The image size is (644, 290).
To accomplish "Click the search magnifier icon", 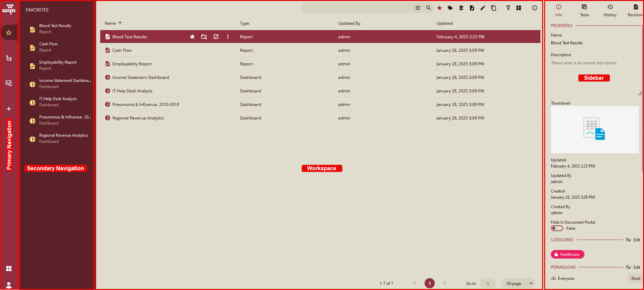I will pos(428,8).
